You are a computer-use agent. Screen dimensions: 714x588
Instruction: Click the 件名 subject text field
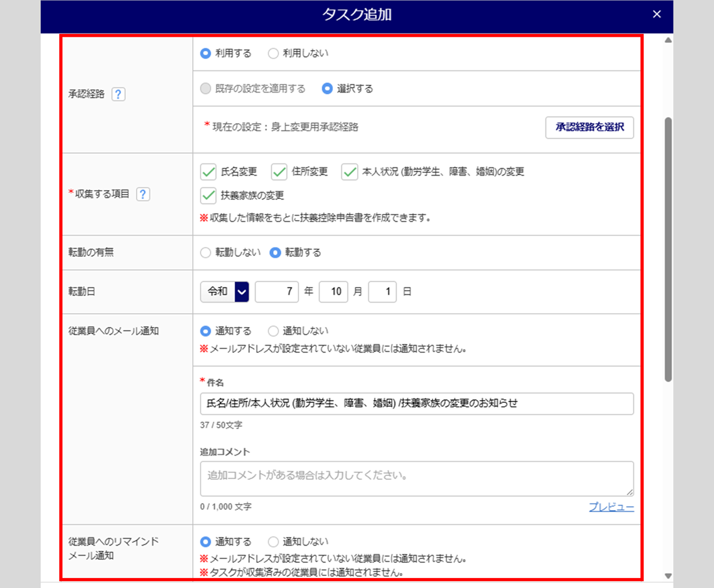(416, 404)
